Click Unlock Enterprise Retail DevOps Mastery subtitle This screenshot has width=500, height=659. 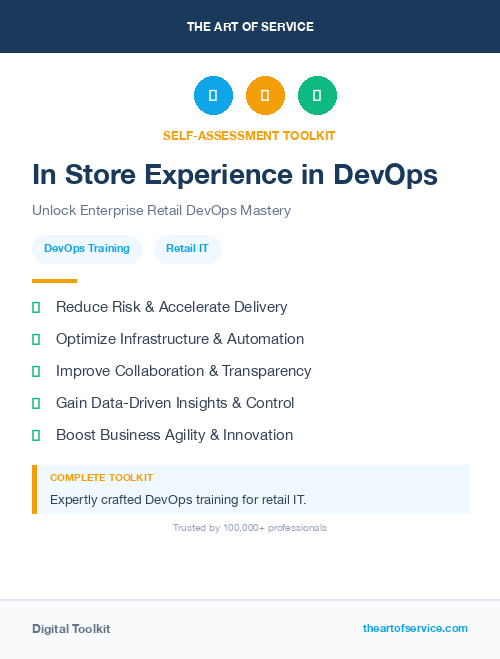coord(162,210)
